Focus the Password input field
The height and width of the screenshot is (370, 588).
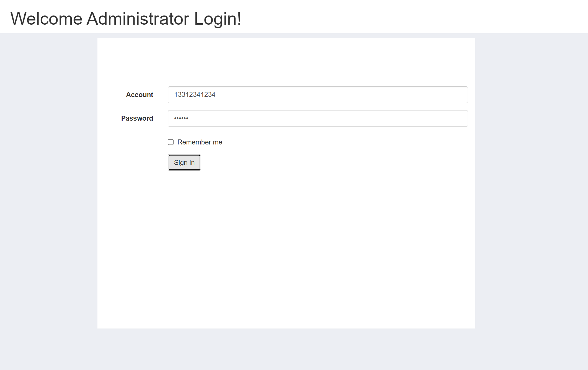[x=318, y=118]
